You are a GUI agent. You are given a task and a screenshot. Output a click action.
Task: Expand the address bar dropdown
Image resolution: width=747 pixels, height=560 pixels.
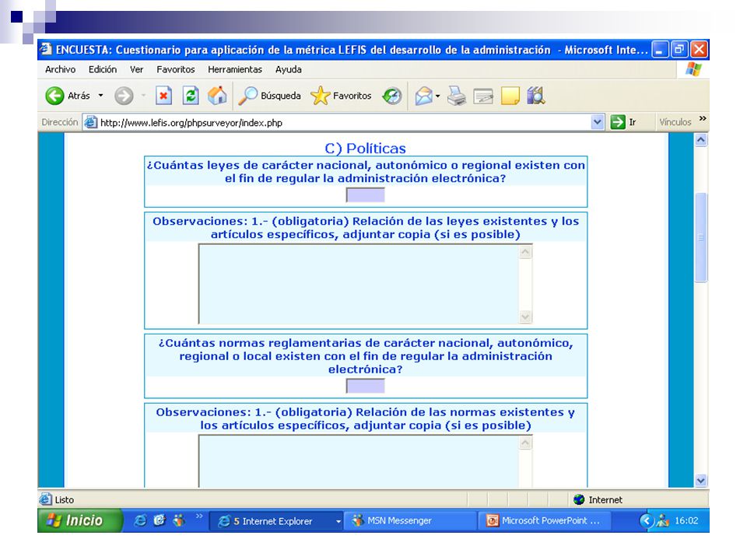[598, 122]
